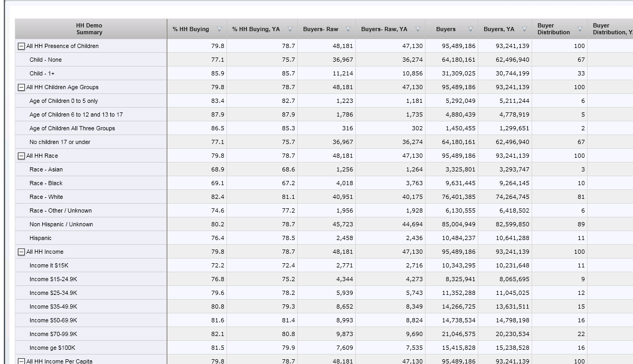
Task: Collapse the All HH Race group
Action: (22, 156)
